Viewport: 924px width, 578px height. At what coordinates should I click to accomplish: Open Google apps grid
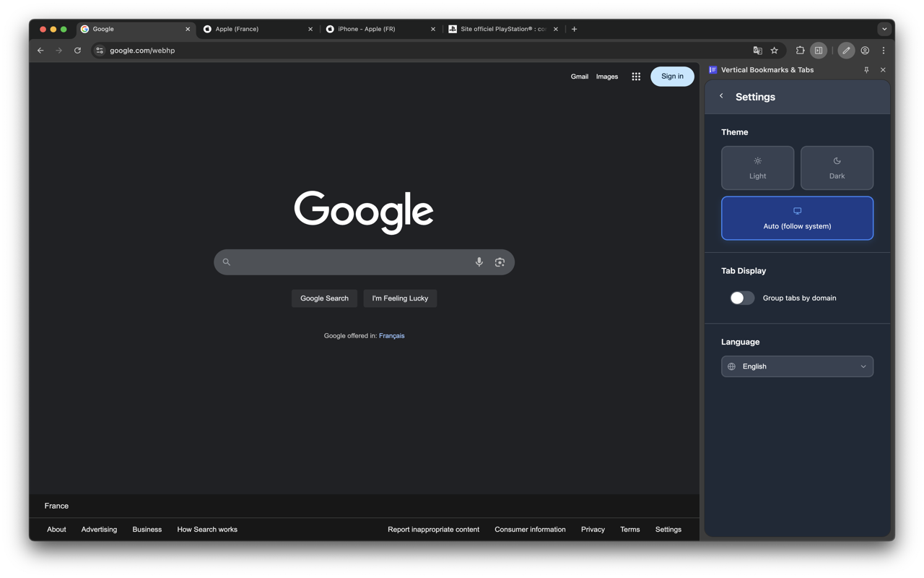[636, 77]
